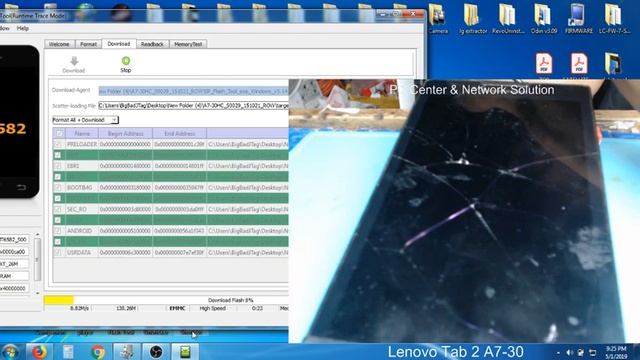Open OBS Studio from the taskbar

(x=156, y=351)
